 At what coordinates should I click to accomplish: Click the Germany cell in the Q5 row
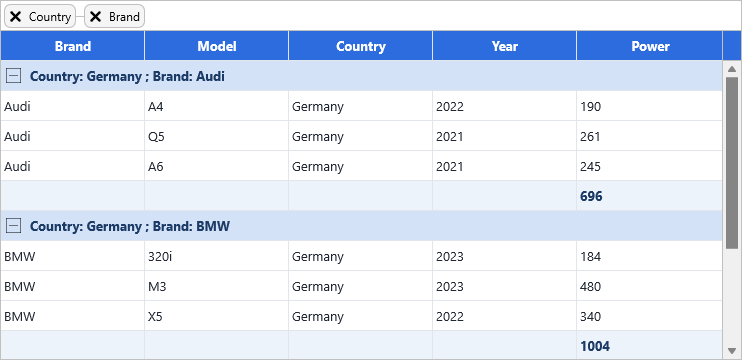click(x=361, y=136)
